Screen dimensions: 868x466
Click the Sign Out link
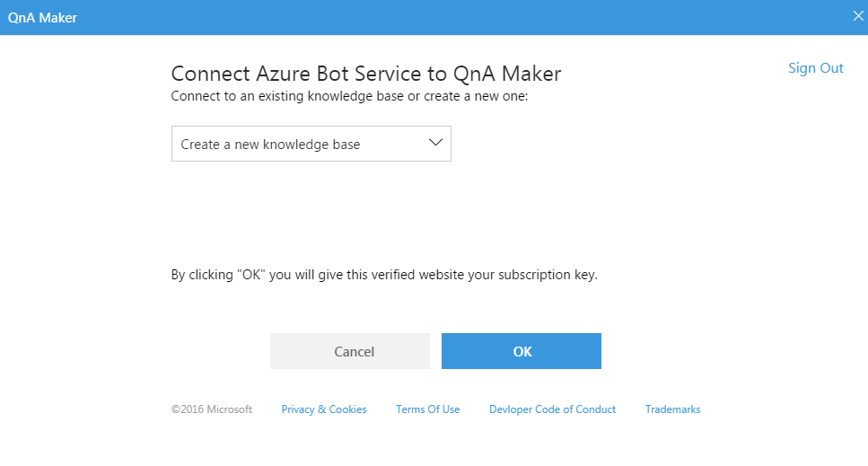point(815,68)
